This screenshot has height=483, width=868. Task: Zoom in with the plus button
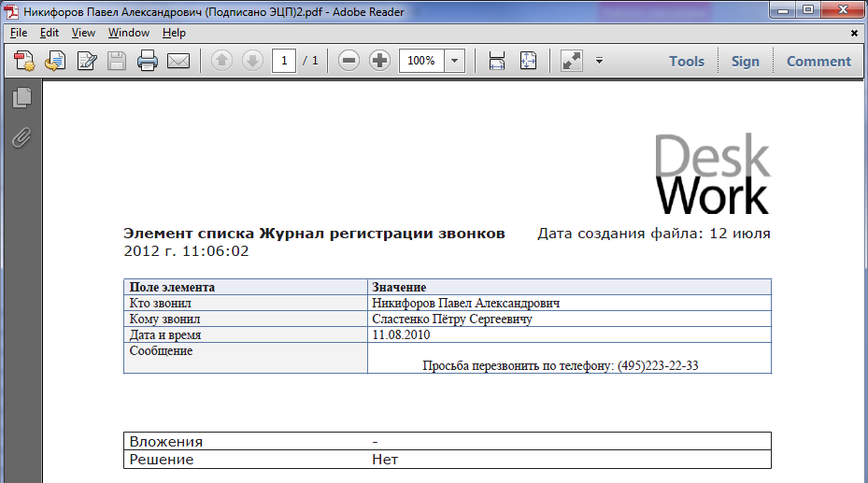(379, 61)
